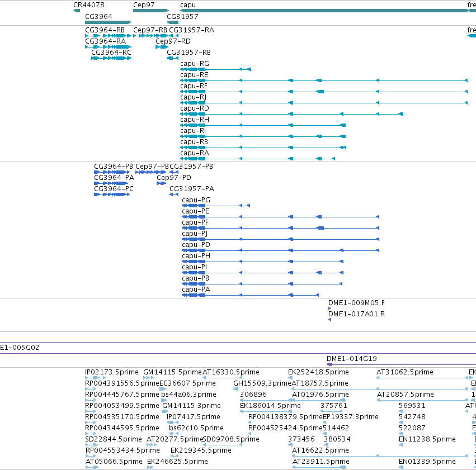Select EST IP07417.5prime
Image resolution: width=476 pixels, height=470 pixels.
tap(172, 422)
